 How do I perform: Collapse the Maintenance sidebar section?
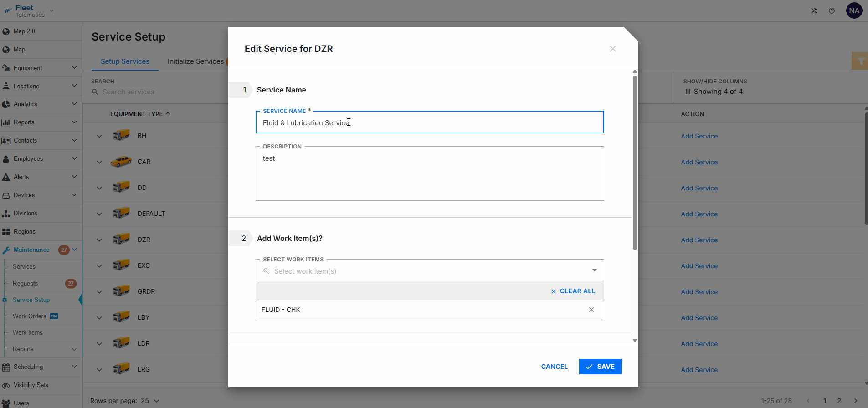[74, 250]
